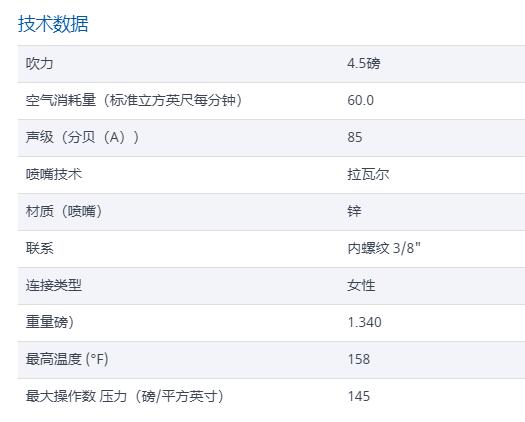Click the 女性 connection type value
Screen dimensions: 525x422
[x=361, y=285]
